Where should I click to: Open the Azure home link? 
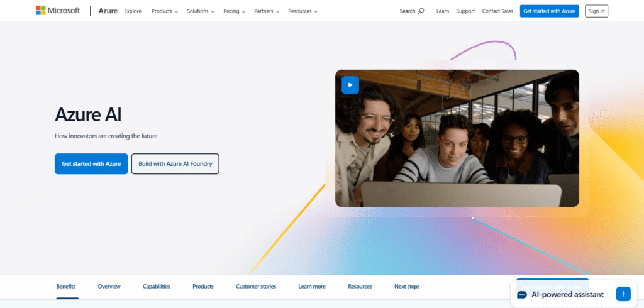[x=108, y=11]
